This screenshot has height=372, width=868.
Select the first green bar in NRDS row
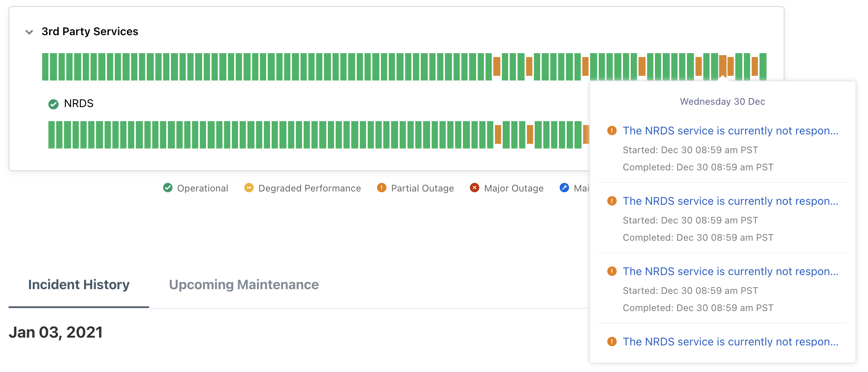52,135
